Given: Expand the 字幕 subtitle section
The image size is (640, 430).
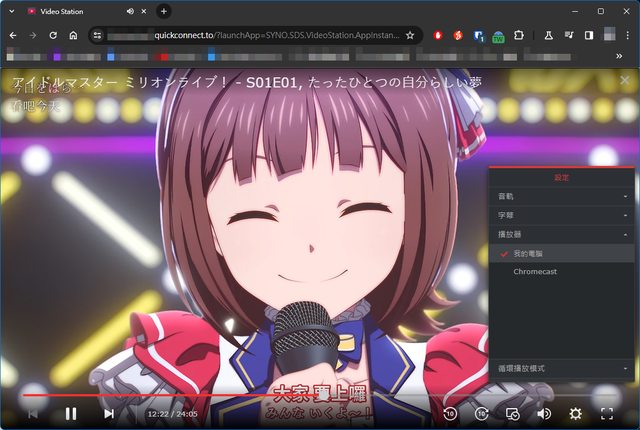Looking at the screenshot, I should tap(561, 214).
